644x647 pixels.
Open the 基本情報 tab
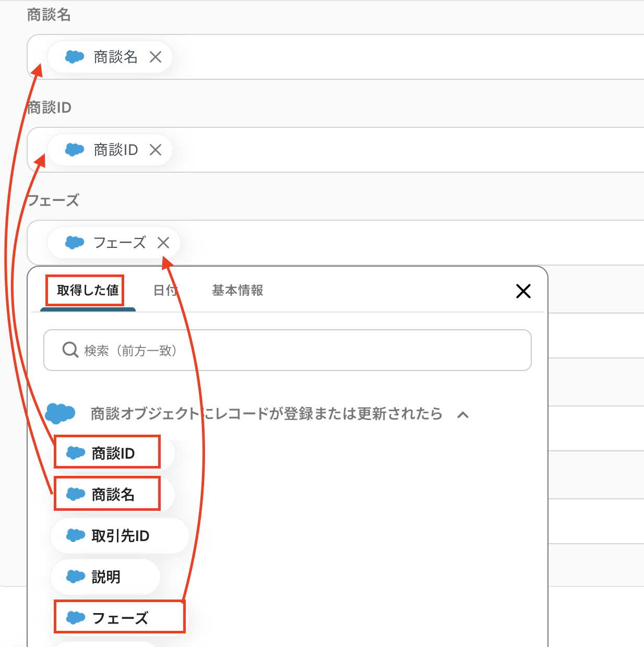point(237,291)
